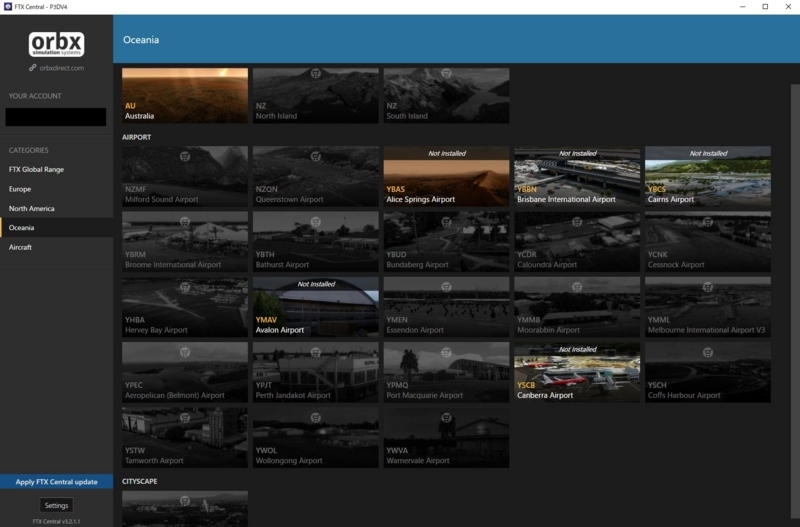Click the Queenstown Airport name text

click(x=289, y=199)
